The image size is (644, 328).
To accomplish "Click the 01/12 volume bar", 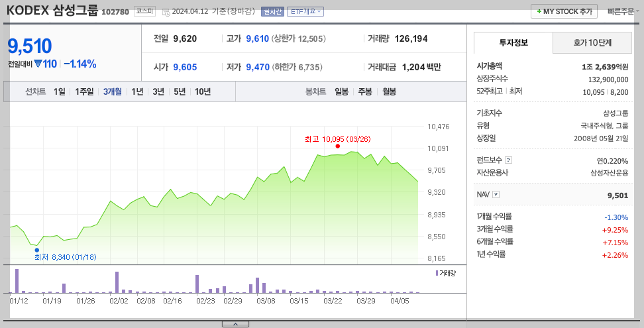I will point(17,281).
